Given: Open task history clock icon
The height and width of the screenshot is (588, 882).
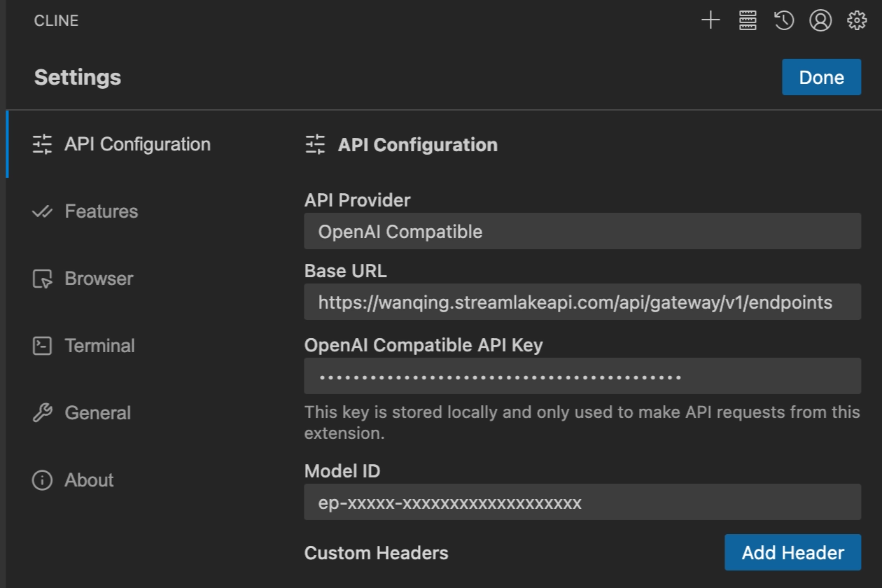Looking at the screenshot, I should 784,21.
